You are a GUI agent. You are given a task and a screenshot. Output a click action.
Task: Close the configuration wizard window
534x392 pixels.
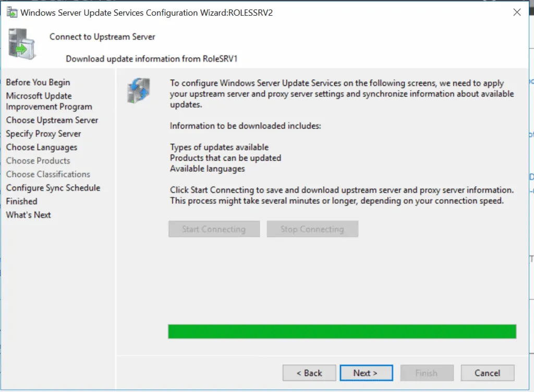tap(517, 12)
